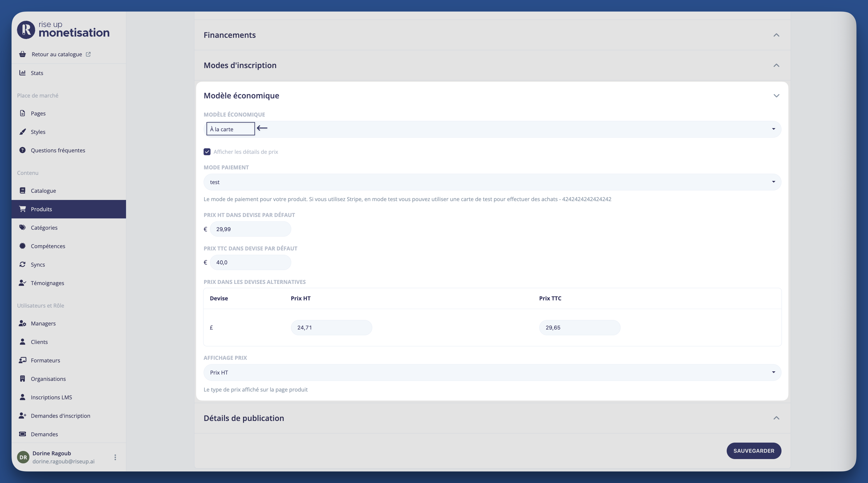Select the Managers user icon
868x483 pixels.
tap(22, 323)
